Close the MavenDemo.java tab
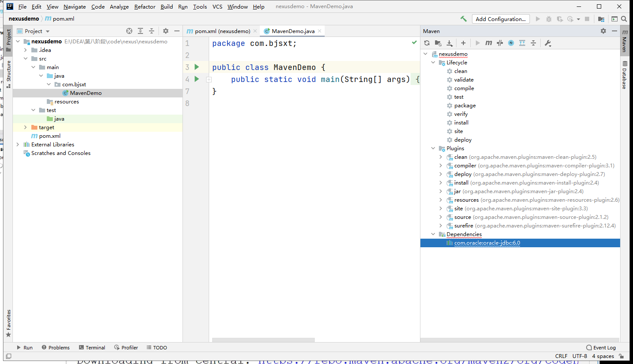 [320, 31]
